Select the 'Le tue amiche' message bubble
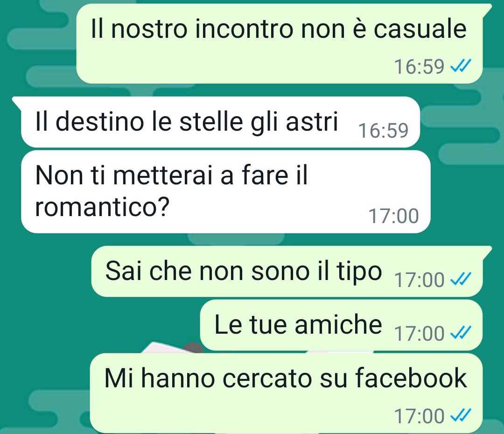Screen dimensions: 504x434 coord(341,325)
